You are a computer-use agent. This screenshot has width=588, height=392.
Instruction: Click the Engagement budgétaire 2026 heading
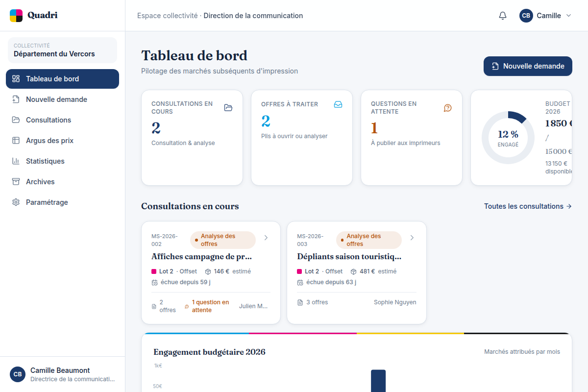[210, 352]
